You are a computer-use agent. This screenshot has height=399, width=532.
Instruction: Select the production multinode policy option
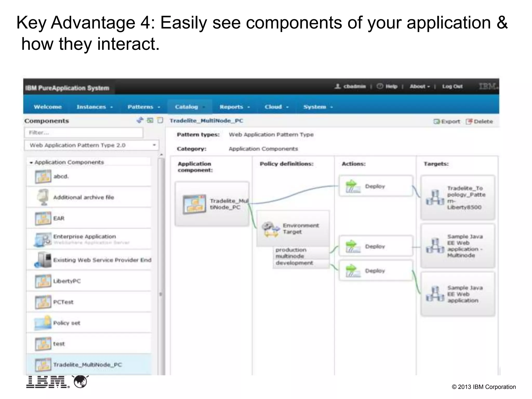pos(291,253)
